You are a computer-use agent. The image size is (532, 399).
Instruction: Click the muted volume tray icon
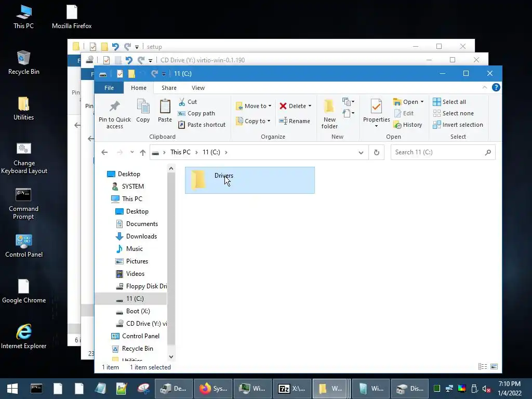(486, 389)
